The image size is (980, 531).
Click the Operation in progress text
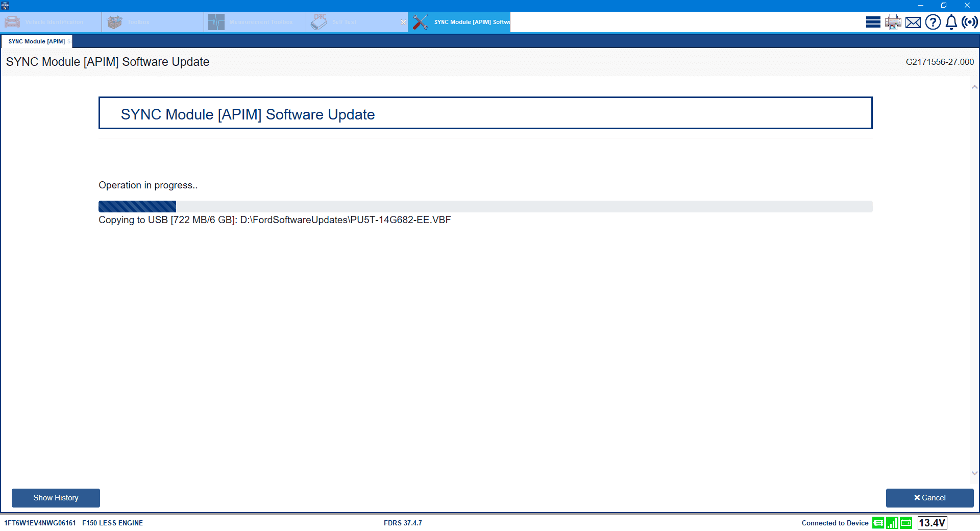pos(148,185)
